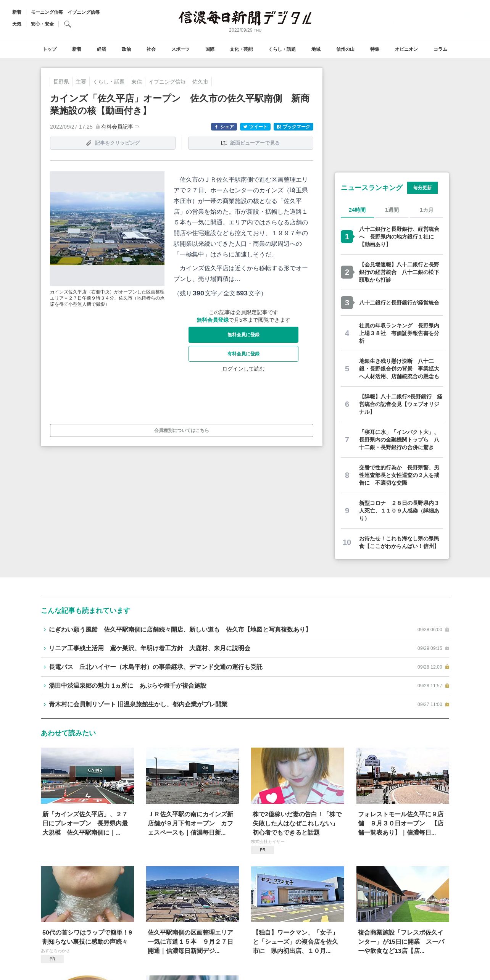Select the 1週間 ranking tab
490x980 pixels.
point(392,210)
